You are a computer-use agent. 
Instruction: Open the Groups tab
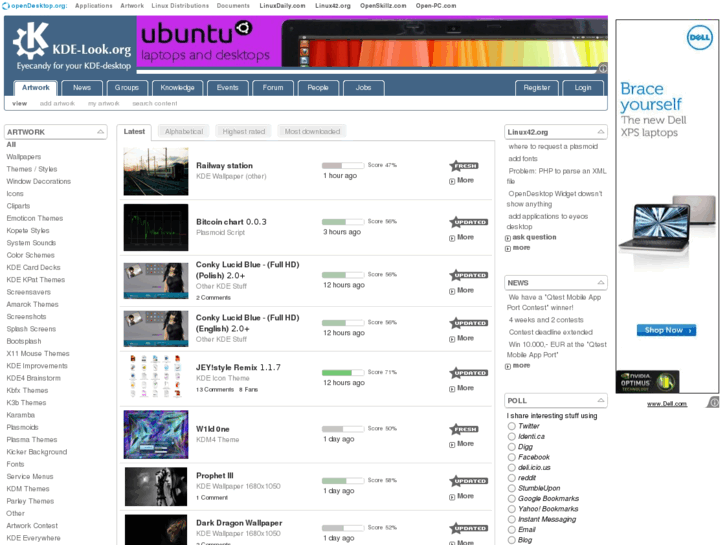tap(127, 88)
